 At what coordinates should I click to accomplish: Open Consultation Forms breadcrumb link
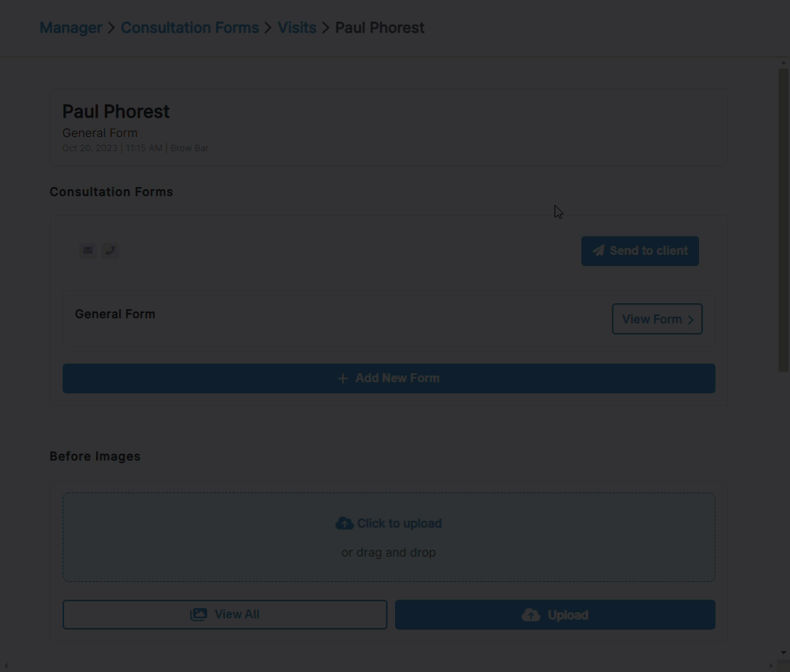[190, 28]
